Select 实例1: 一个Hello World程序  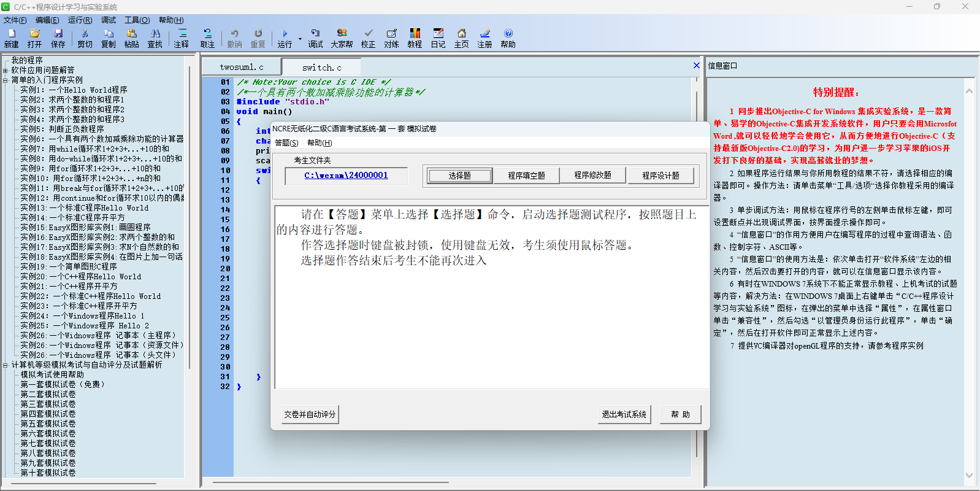74,90
